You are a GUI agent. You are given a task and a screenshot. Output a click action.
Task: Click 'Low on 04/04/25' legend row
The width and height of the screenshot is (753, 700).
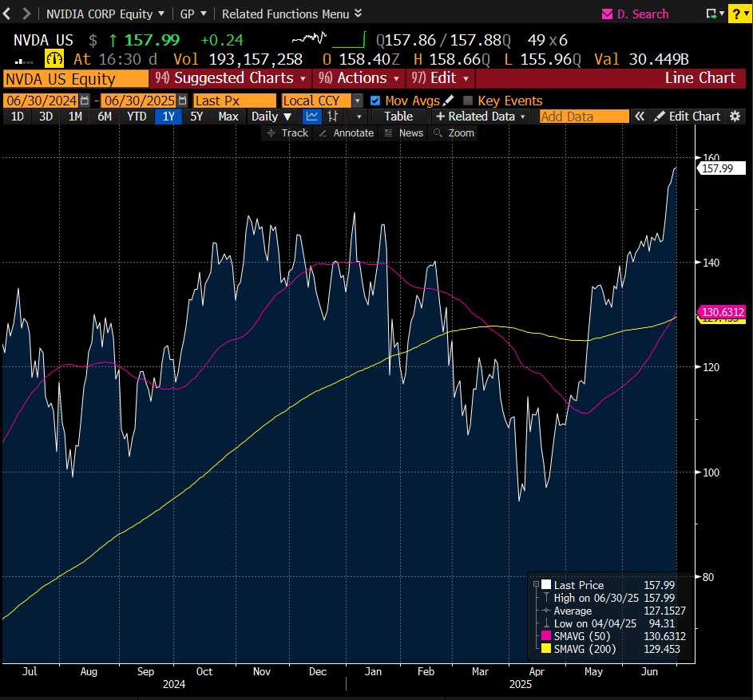609,623
